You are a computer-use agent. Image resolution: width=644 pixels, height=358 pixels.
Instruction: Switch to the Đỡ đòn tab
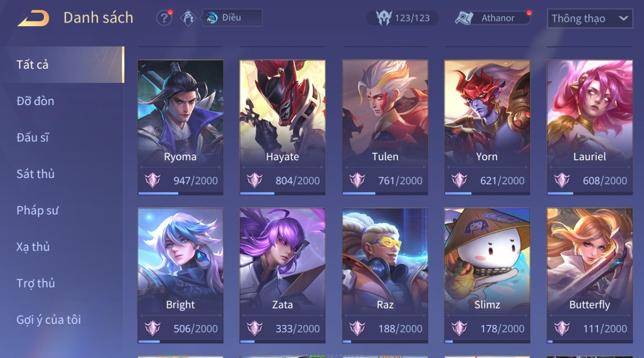[x=35, y=101]
